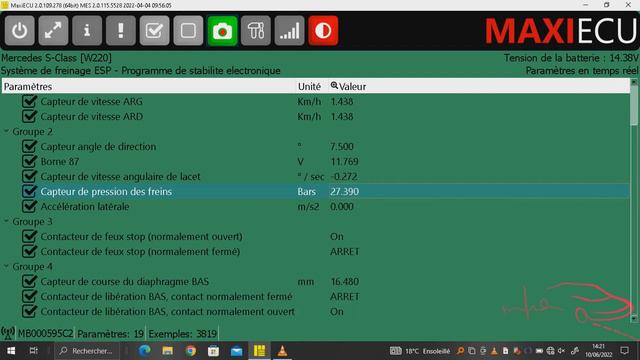
Task: Toggle fullscreen with the expand arrows icon
Action: click(x=53, y=31)
